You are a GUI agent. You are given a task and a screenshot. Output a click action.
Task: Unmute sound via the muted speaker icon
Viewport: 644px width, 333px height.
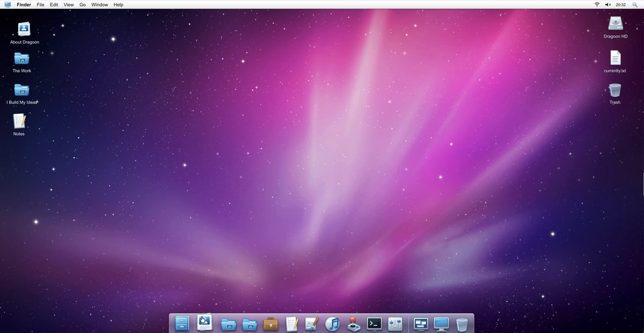coord(608,5)
